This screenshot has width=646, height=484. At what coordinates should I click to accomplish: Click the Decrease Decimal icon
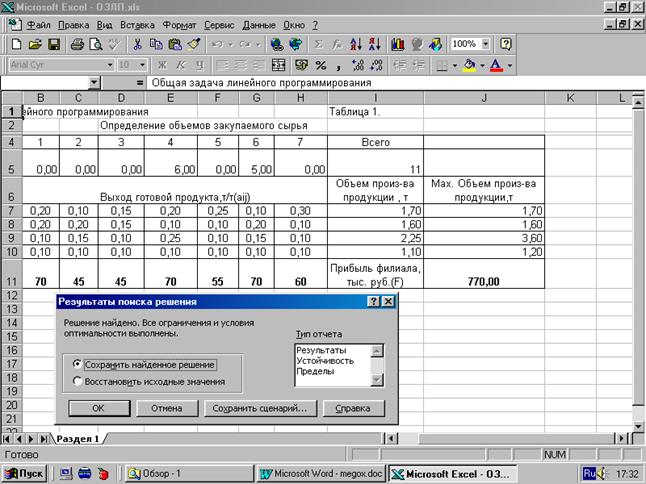click(377, 65)
